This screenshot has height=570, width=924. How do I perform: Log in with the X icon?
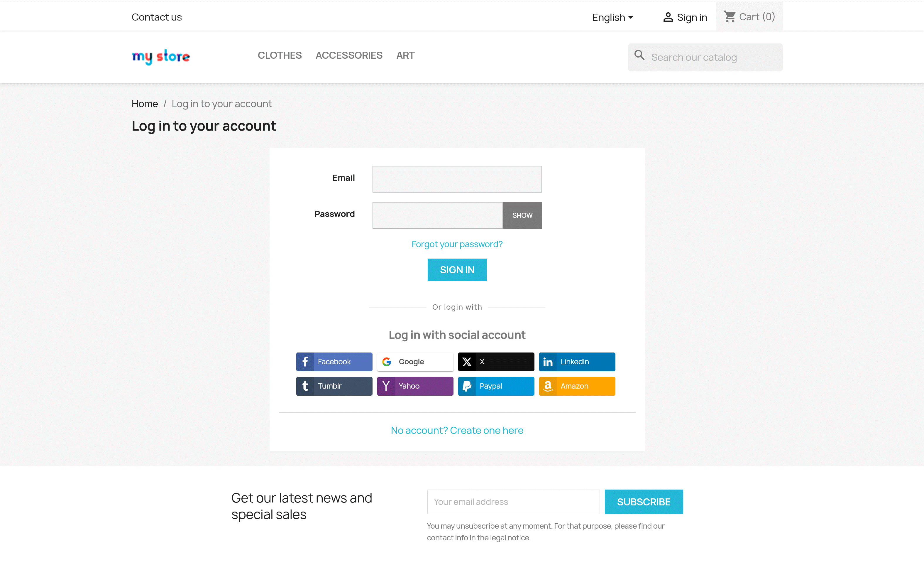click(467, 362)
